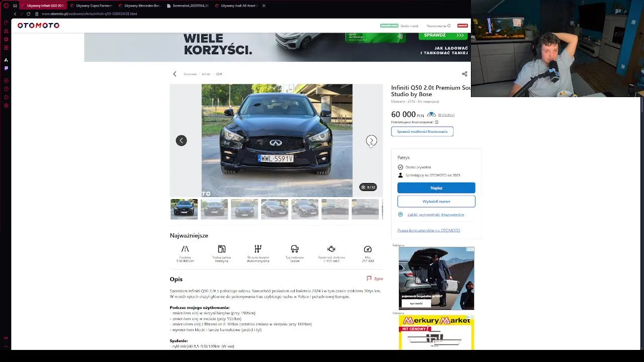Click the location pin icon
644x362 pixels.
point(400,215)
